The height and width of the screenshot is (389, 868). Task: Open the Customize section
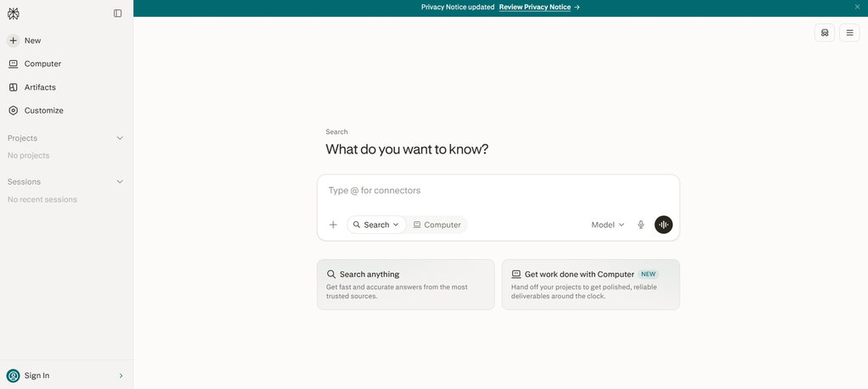coord(36,111)
